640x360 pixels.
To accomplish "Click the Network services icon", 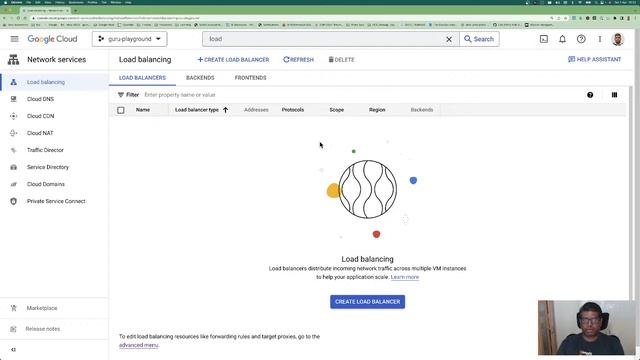I will point(13,60).
